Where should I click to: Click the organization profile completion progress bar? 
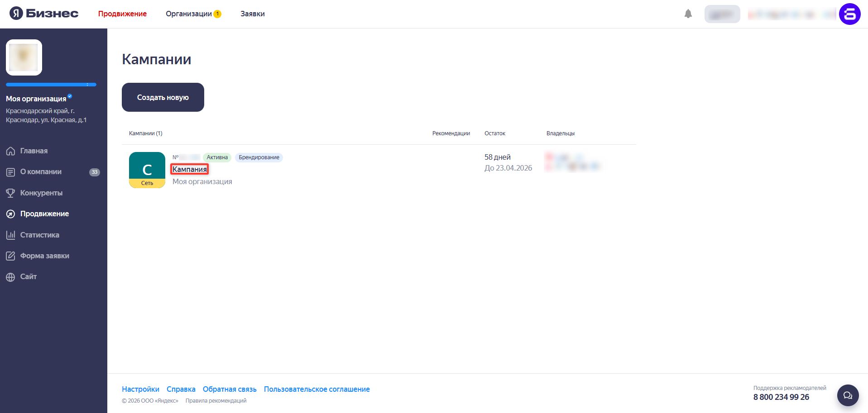point(51,85)
